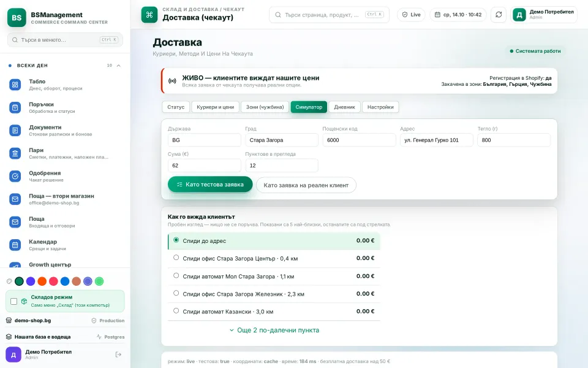This screenshot has height=368, width=588.
Task: Click the Д avatar in the top bar
Action: (519, 15)
